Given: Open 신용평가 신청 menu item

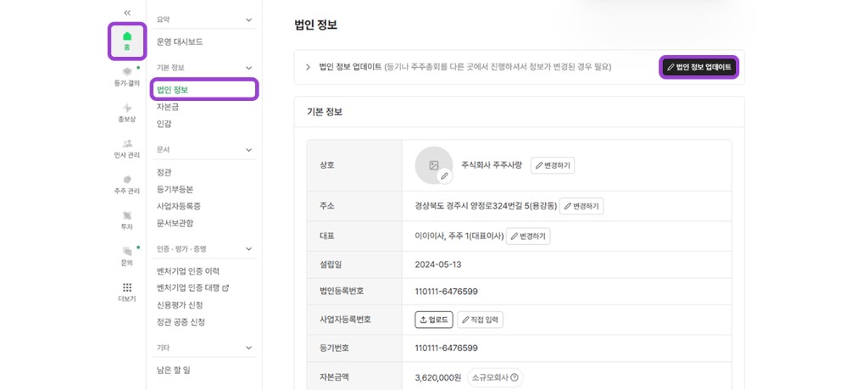Looking at the screenshot, I should point(180,304).
